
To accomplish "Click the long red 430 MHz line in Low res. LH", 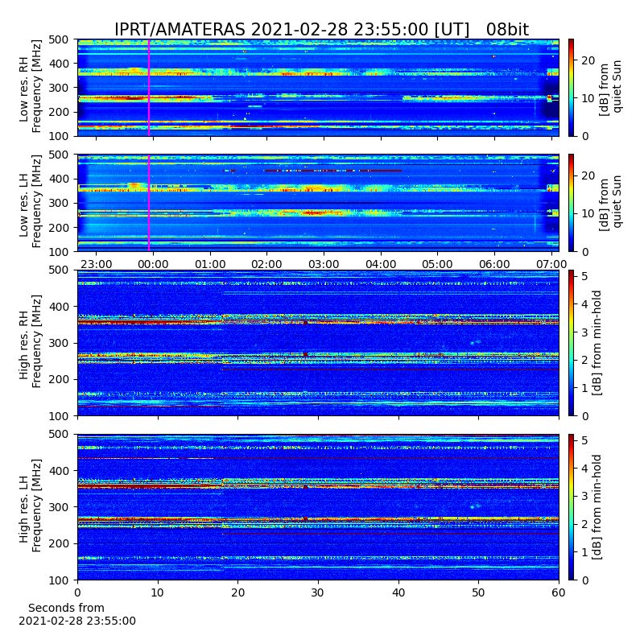I will click(x=332, y=171).
